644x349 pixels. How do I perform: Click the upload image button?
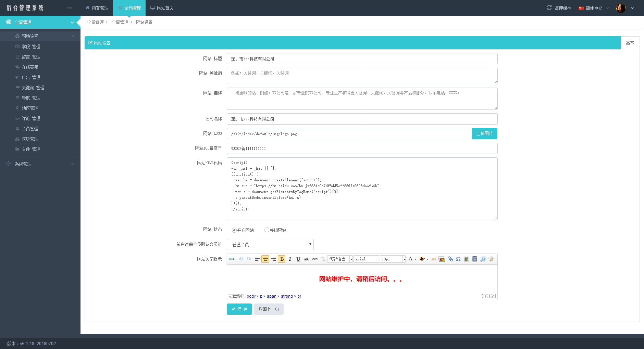click(484, 134)
